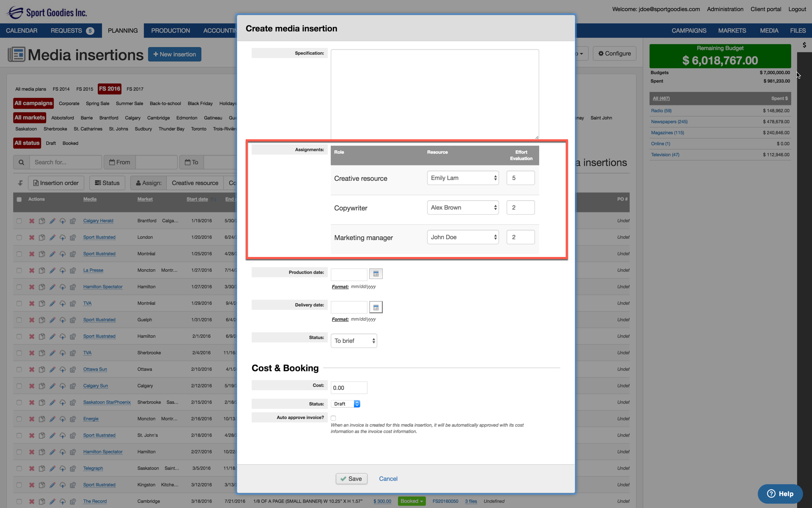812x508 pixels.
Task: Click red delete X on Calgary Herald row
Action: point(32,221)
